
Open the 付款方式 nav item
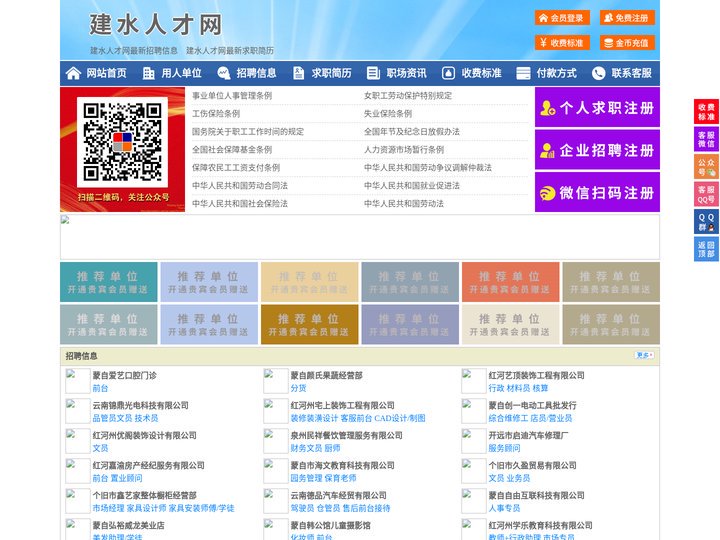557,73
